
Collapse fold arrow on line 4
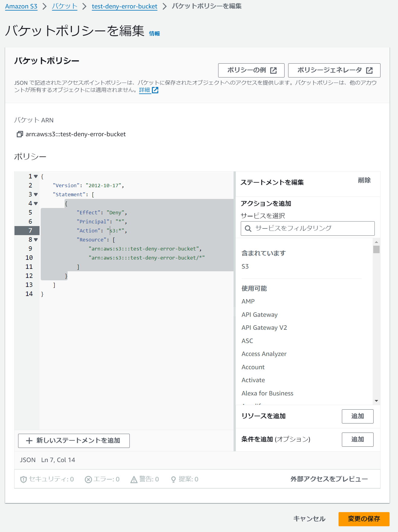36,203
